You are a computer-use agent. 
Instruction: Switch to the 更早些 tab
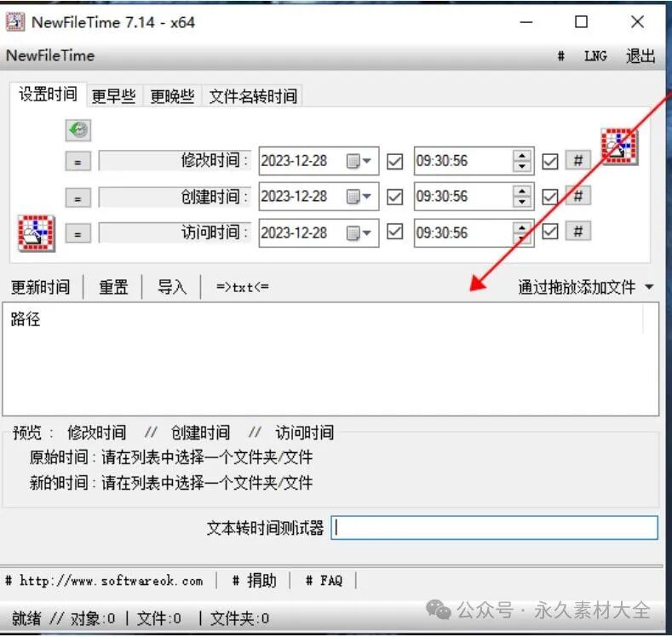tap(114, 96)
